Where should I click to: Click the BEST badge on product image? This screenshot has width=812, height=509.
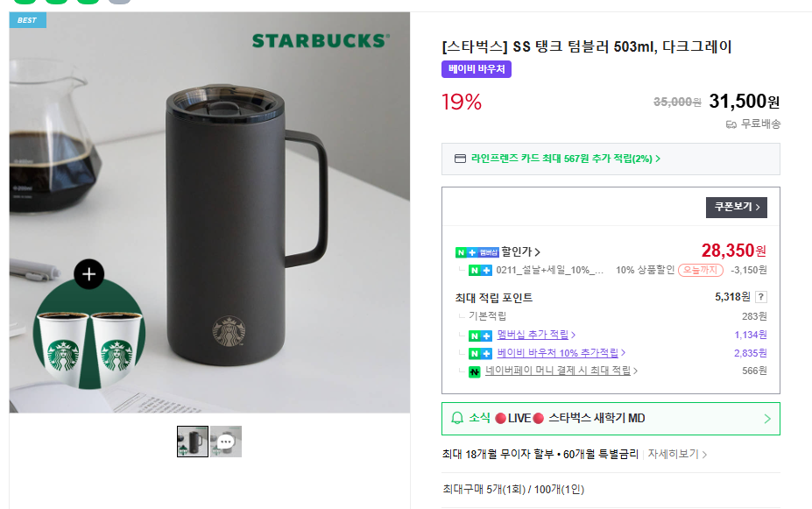point(27,19)
